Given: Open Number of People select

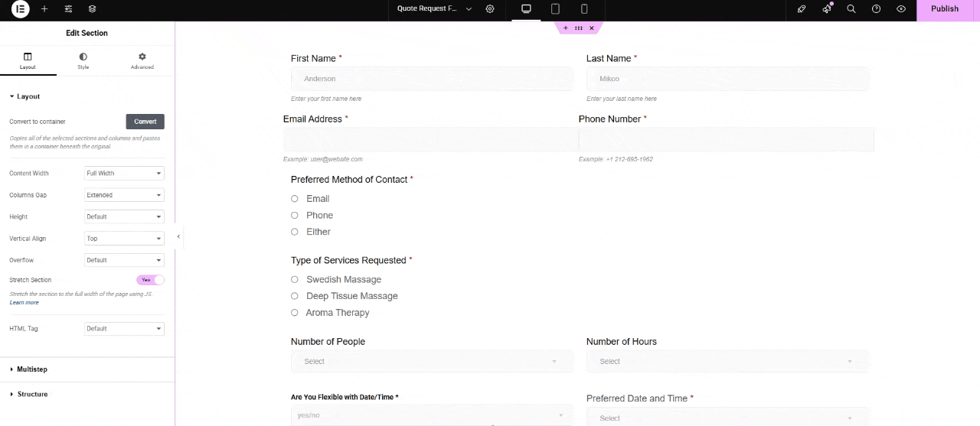Looking at the screenshot, I should 432,361.
